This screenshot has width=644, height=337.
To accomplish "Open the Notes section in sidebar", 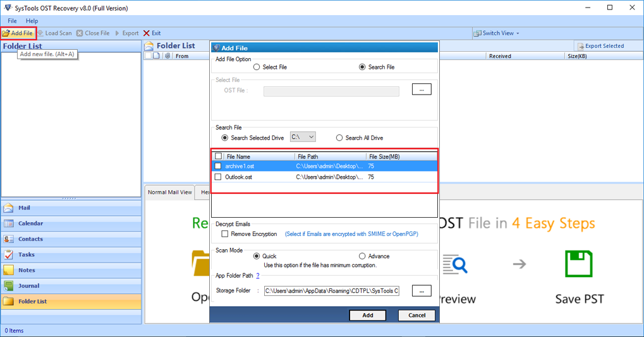I will tap(71, 270).
